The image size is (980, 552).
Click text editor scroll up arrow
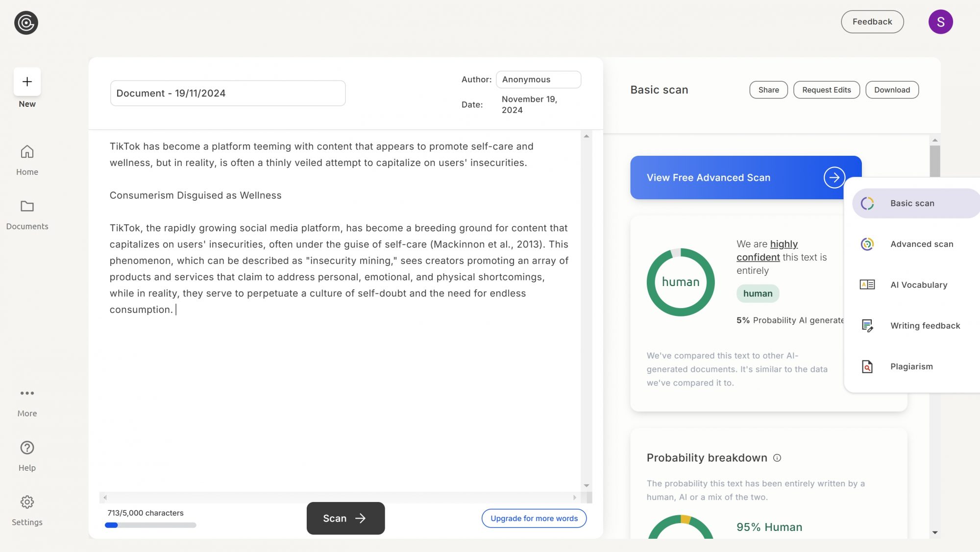click(586, 136)
